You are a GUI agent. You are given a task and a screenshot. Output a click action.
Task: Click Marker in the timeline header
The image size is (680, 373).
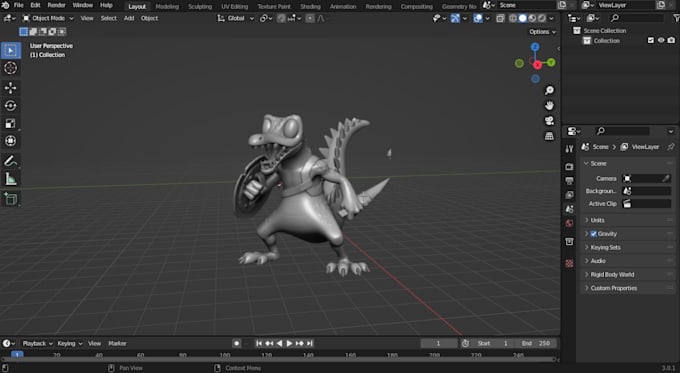(117, 343)
